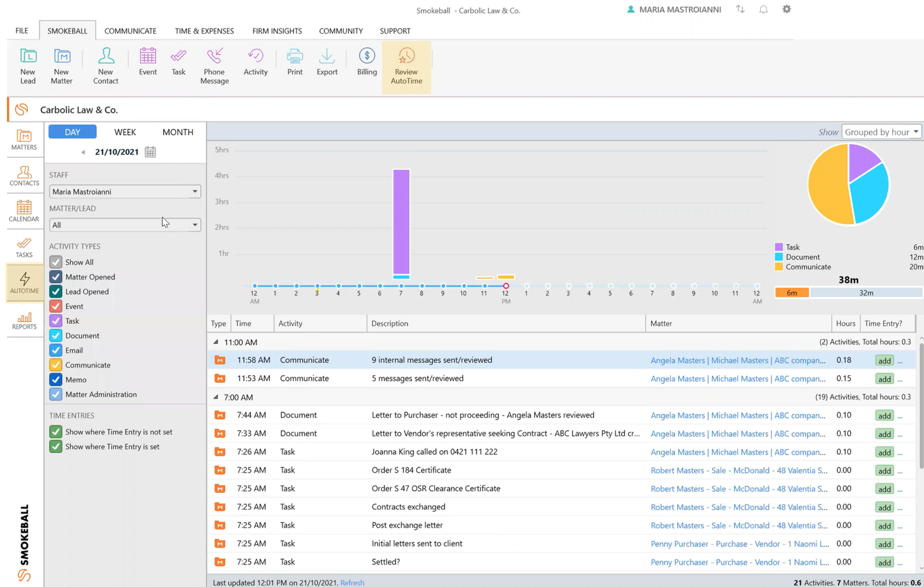Toggle the Communicate checkbox

tap(55, 365)
